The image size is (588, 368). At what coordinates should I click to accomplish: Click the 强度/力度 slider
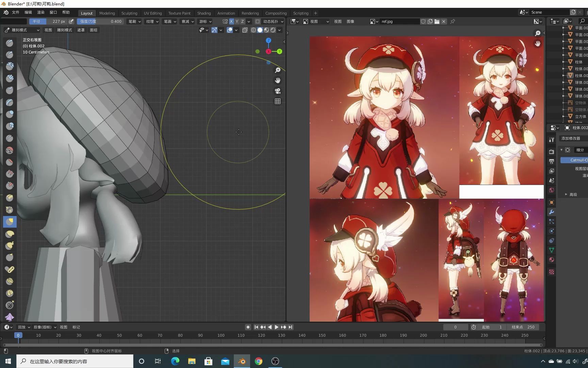pyautogui.click(x=101, y=21)
